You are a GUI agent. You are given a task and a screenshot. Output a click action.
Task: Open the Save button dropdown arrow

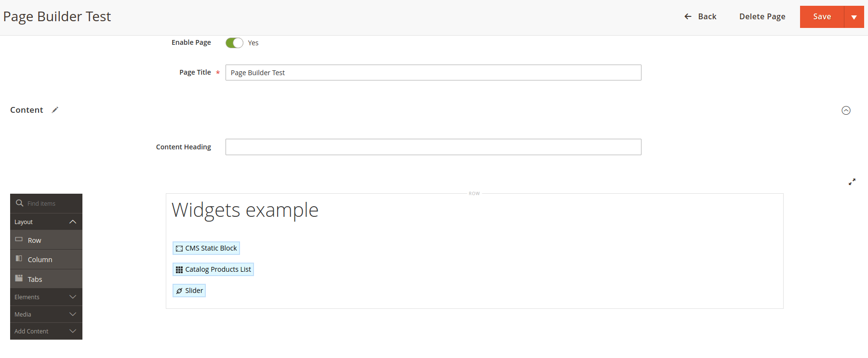pos(854,16)
